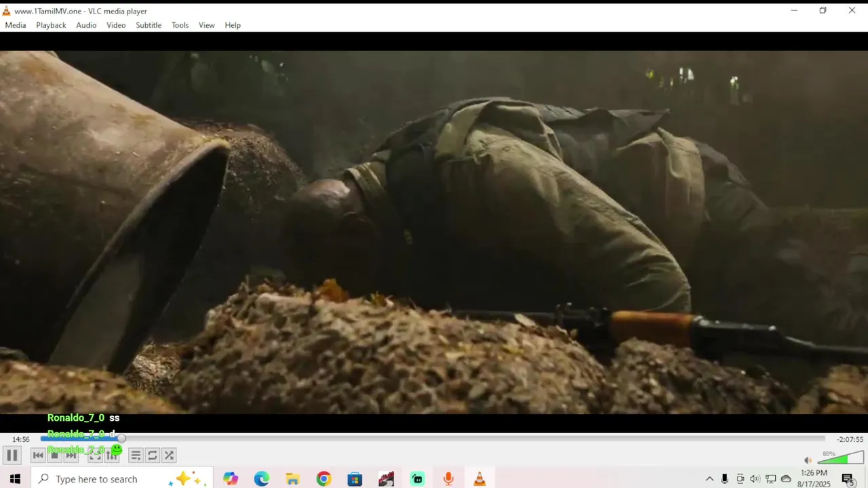Open the notification center icon
This screenshot has width=868, height=488.
coord(848,479)
